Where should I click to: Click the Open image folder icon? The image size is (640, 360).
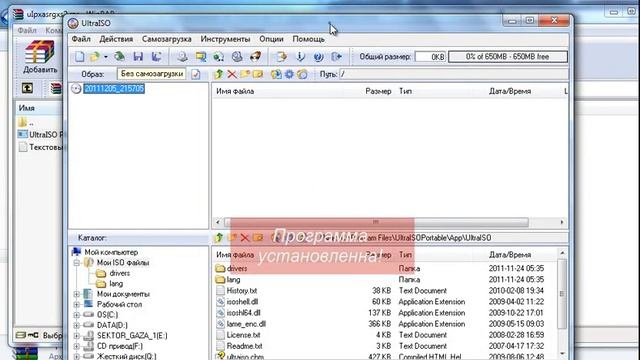pyautogui.click(x=95, y=56)
